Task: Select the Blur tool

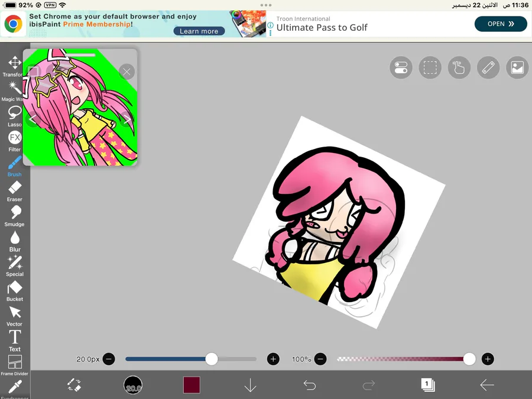Action: [15, 241]
